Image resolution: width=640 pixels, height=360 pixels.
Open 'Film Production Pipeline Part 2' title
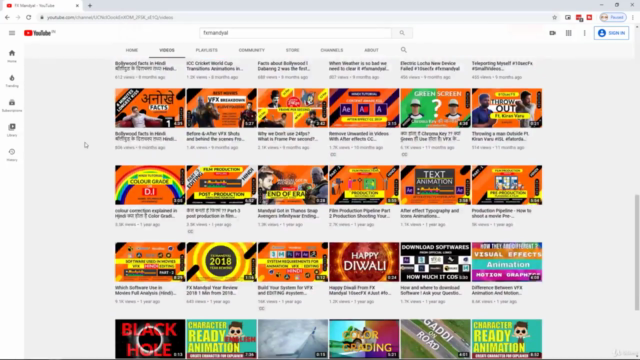tap(360, 213)
